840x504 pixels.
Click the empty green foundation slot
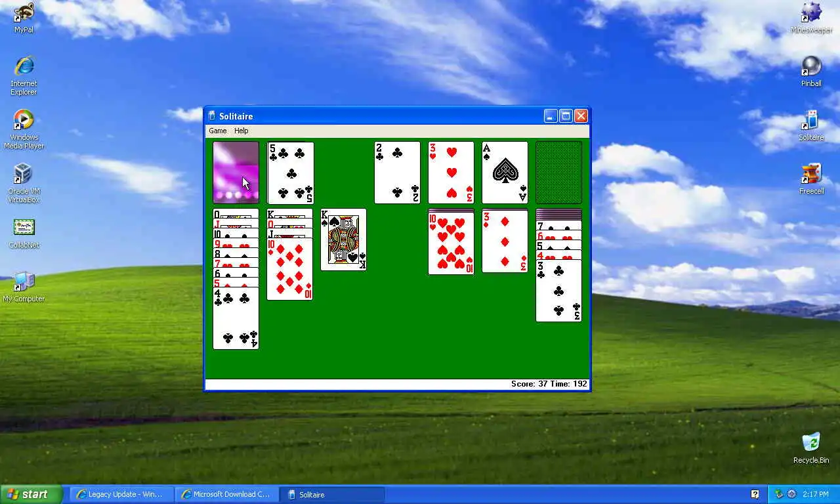[x=558, y=173]
